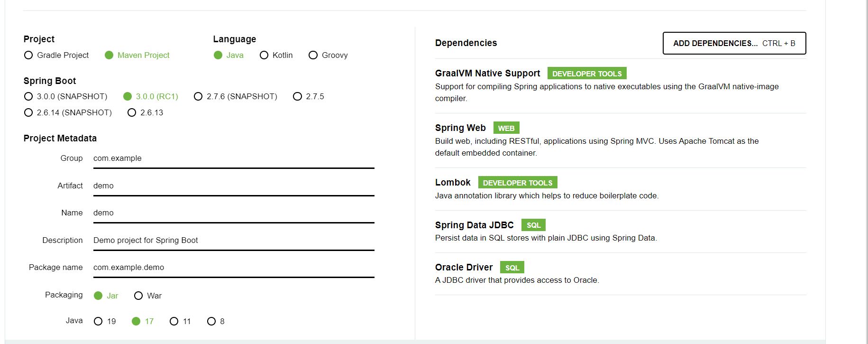The height and width of the screenshot is (344, 868).
Task: Click the Spring Boot section heading
Action: pos(50,81)
